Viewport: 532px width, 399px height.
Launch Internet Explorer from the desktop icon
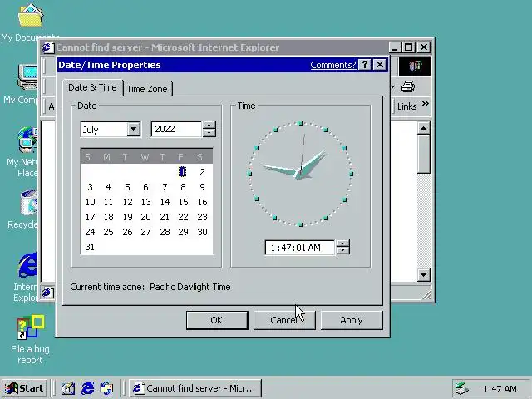coord(27,265)
